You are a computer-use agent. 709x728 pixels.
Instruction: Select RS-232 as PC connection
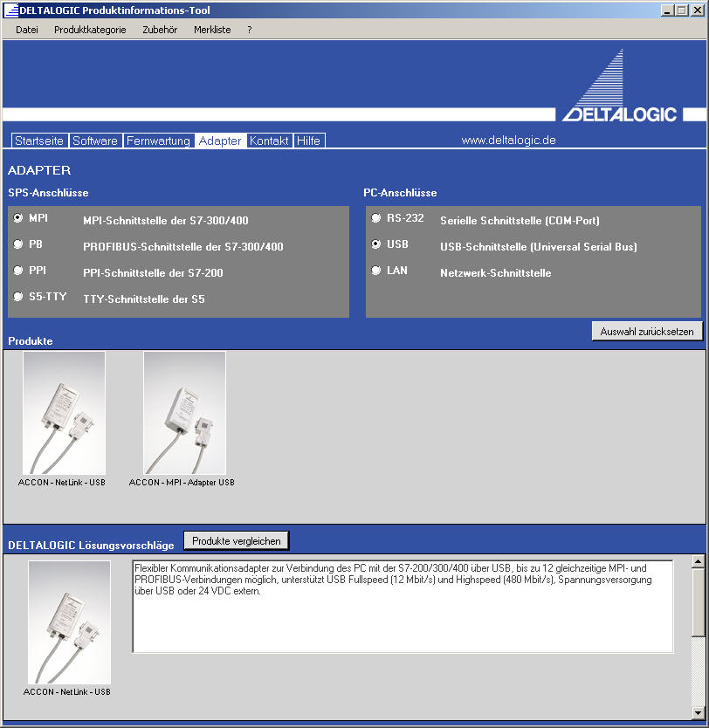point(376,217)
